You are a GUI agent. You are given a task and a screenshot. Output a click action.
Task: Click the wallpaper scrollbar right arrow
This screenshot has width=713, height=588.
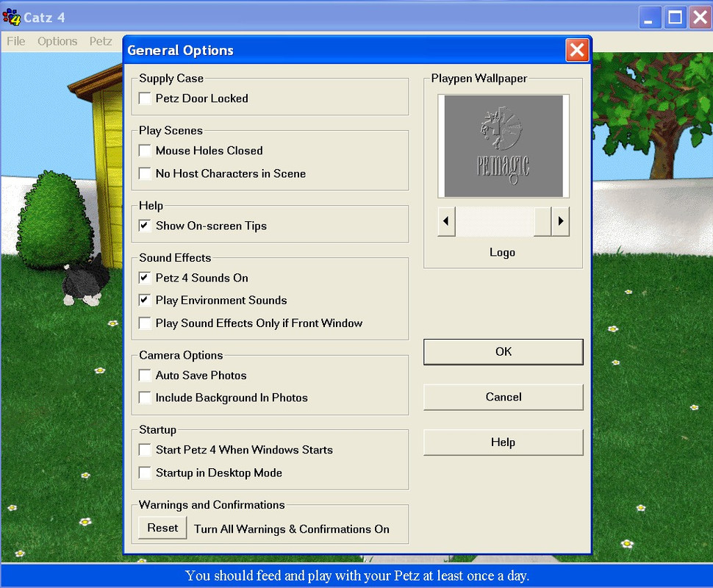point(561,221)
